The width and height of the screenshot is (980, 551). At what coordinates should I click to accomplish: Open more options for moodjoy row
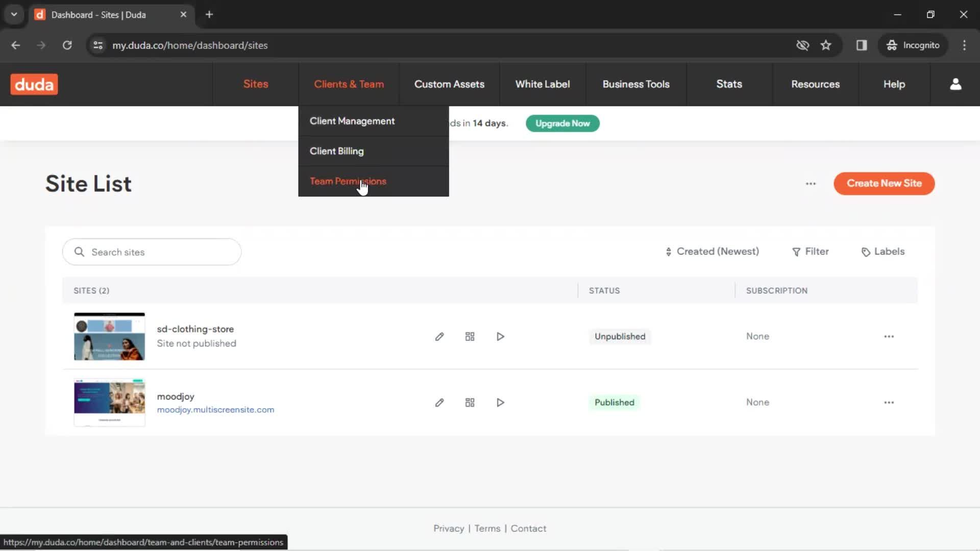[889, 403]
